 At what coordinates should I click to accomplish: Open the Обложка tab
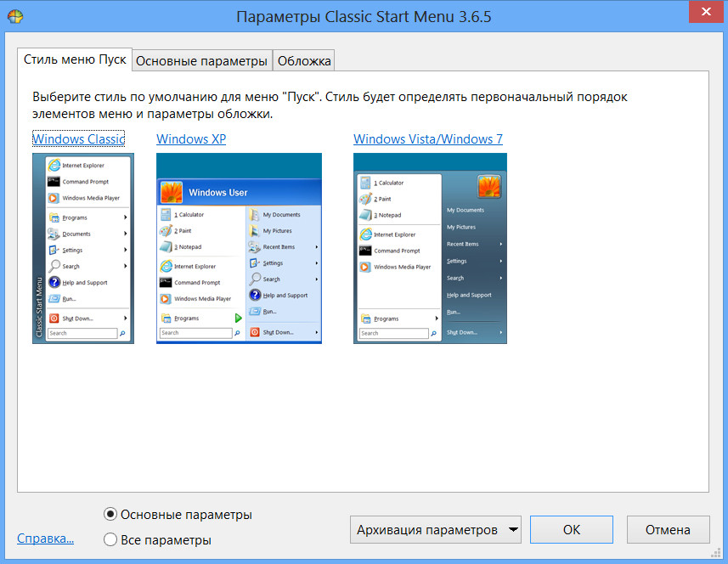[305, 60]
